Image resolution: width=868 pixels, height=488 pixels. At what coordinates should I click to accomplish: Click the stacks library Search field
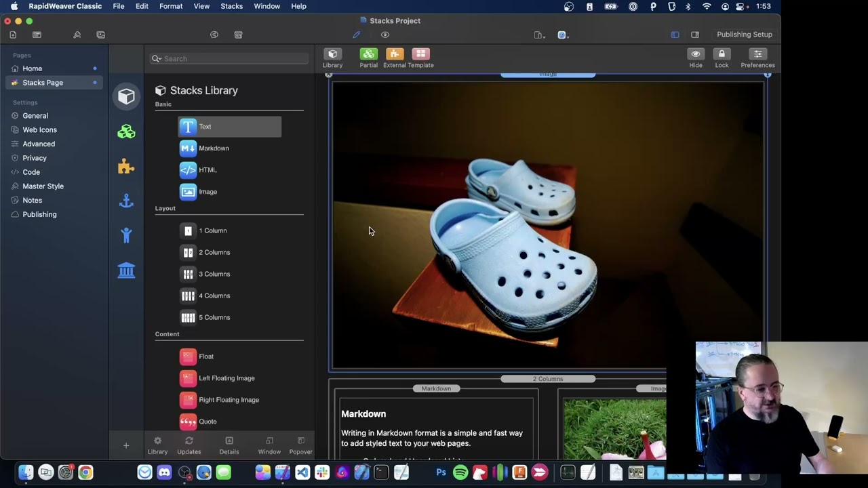point(229,59)
